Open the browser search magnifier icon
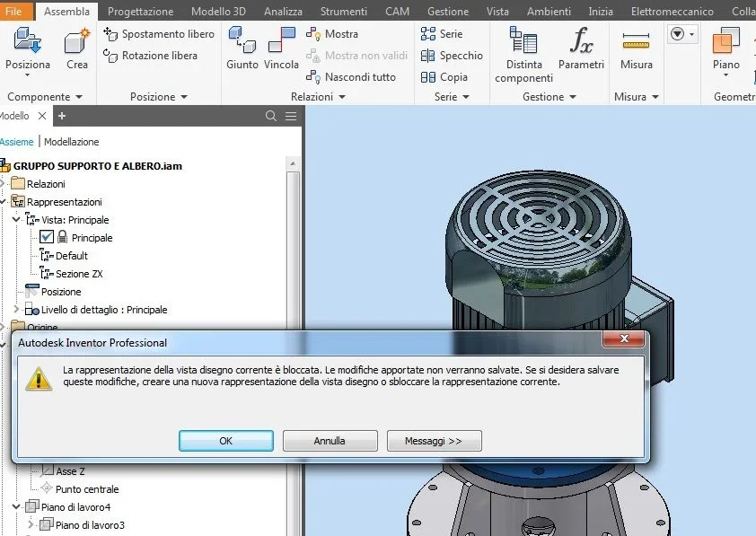This screenshot has height=536, width=756. tap(271, 116)
